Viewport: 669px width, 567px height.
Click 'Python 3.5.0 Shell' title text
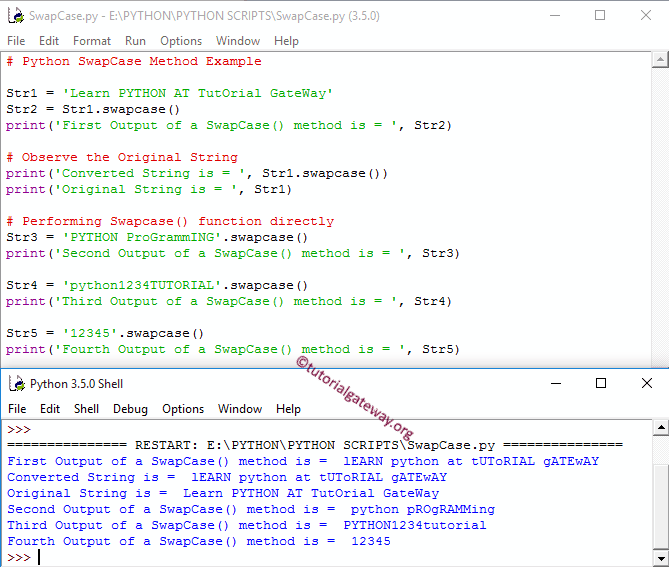pos(76,384)
